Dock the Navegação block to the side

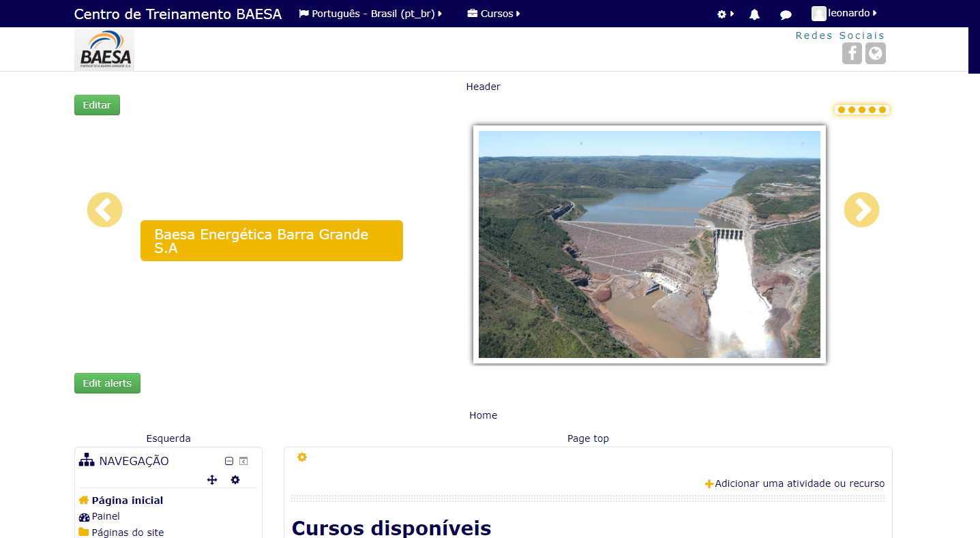(x=243, y=461)
